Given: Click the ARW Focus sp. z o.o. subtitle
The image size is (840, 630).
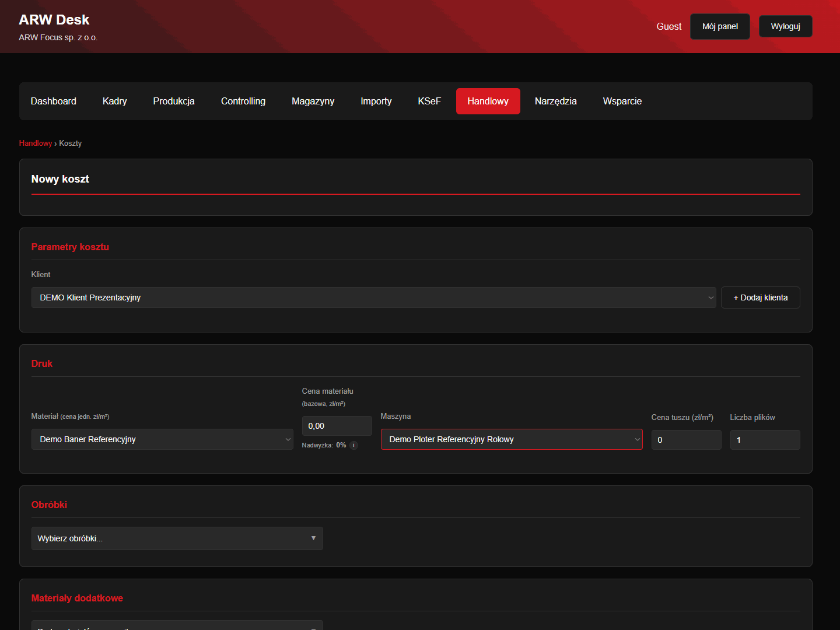Looking at the screenshot, I should (58, 37).
